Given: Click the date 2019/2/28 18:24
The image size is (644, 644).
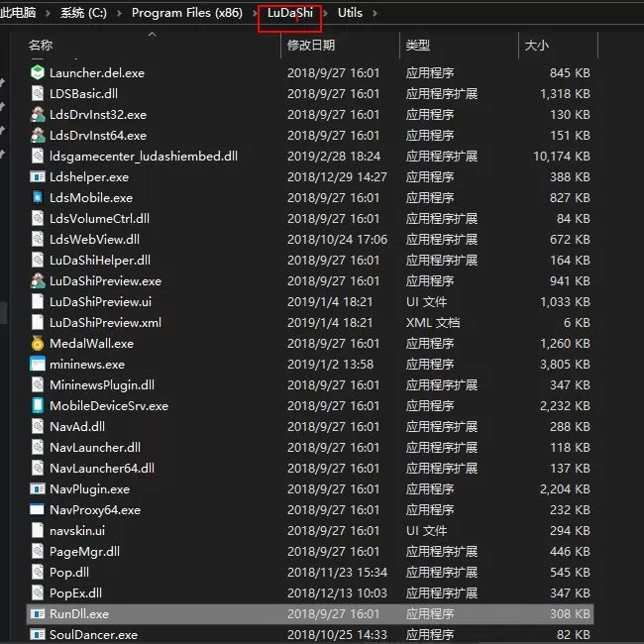Looking at the screenshot, I should pyautogui.click(x=334, y=157).
